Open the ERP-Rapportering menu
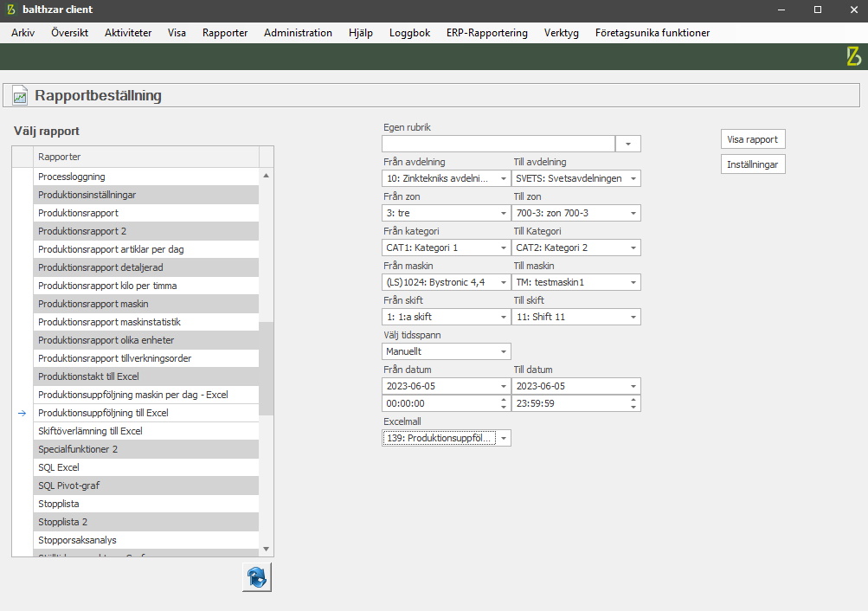 pos(486,33)
